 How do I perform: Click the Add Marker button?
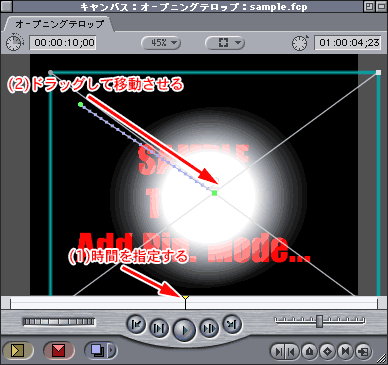[x=310, y=351]
